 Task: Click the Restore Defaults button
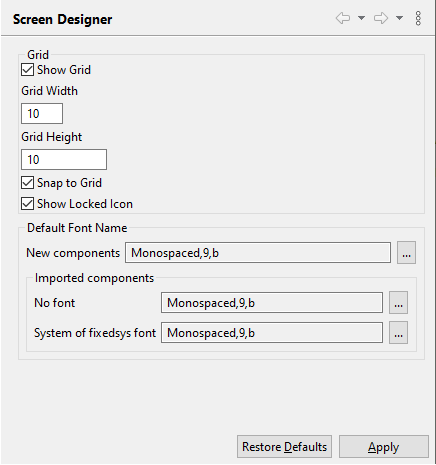click(284, 447)
